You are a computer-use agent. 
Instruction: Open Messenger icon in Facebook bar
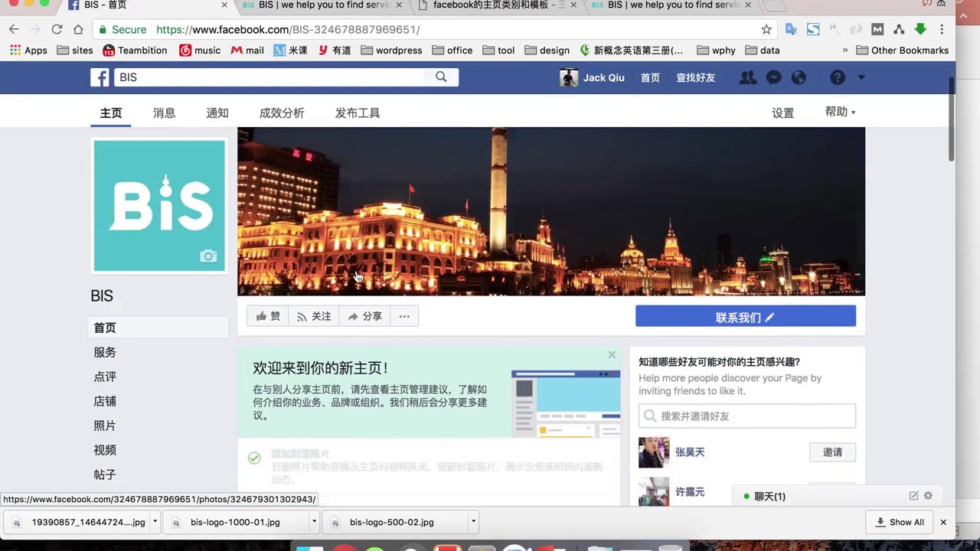click(774, 77)
